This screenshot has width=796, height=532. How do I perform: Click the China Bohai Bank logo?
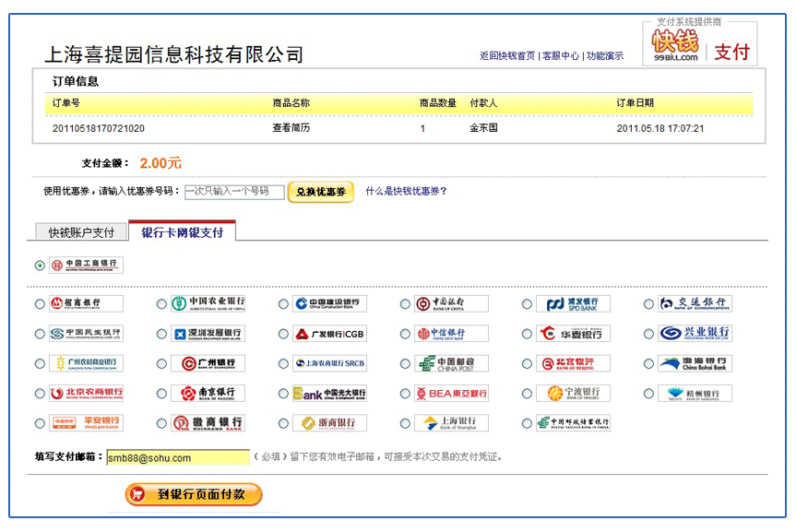tap(695, 364)
